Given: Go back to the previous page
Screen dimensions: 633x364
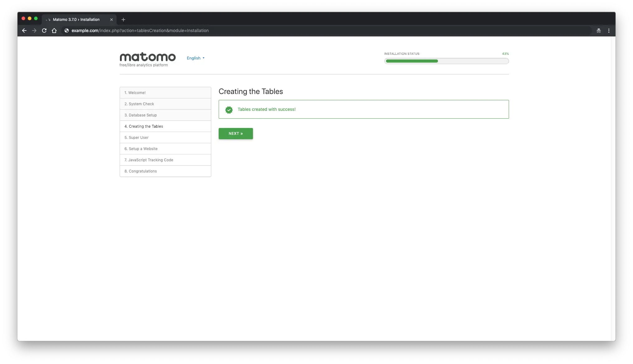Looking at the screenshot, I should tap(24, 31).
